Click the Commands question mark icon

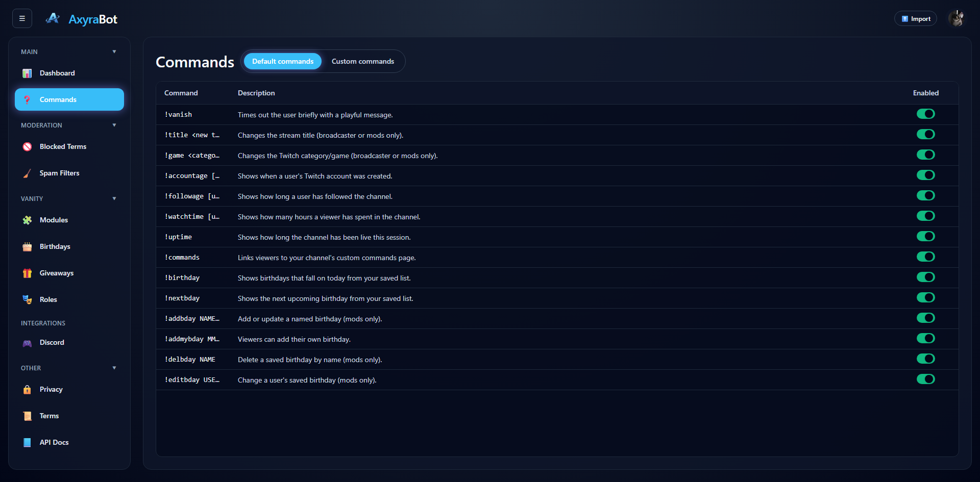28,100
